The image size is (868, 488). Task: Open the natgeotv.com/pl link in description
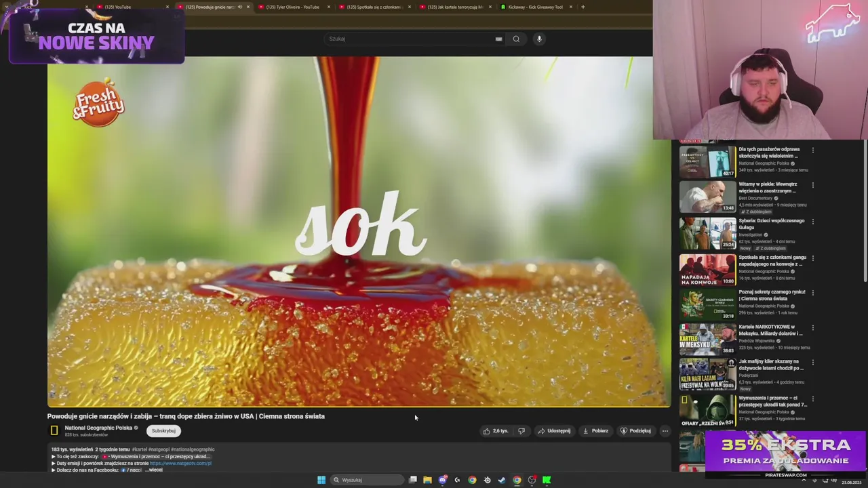(180, 463)
